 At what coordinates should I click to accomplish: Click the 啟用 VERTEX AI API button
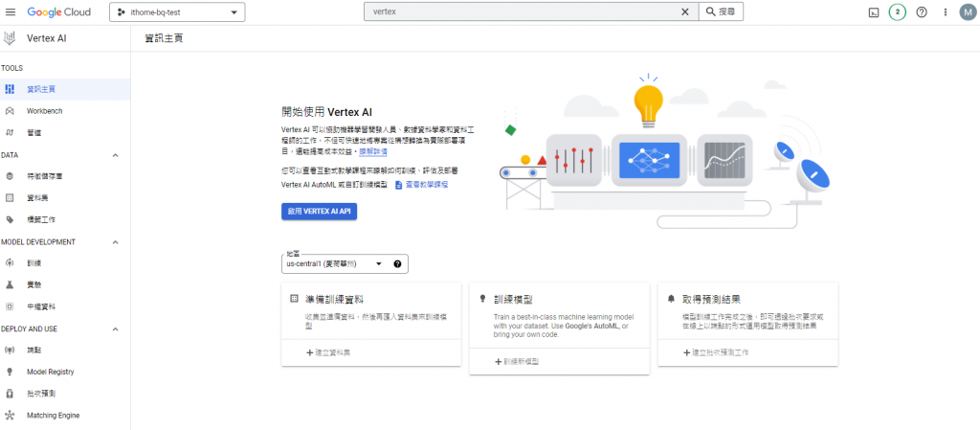(319, 212)
